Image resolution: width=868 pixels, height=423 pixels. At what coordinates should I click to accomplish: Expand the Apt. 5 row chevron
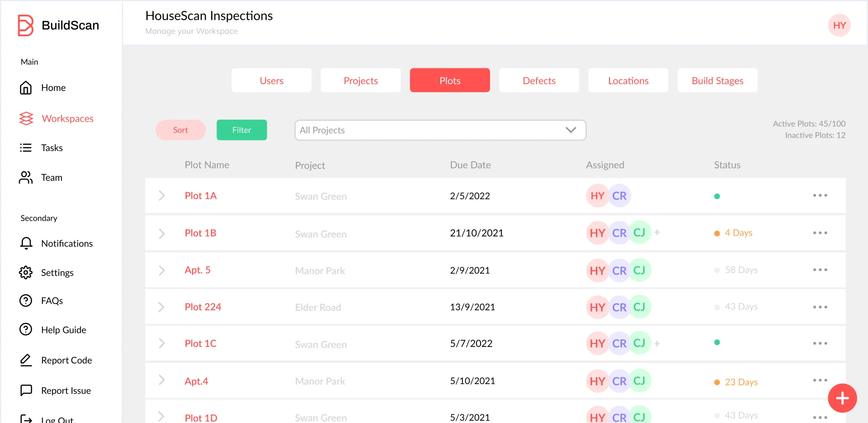(x=161, y=271)
